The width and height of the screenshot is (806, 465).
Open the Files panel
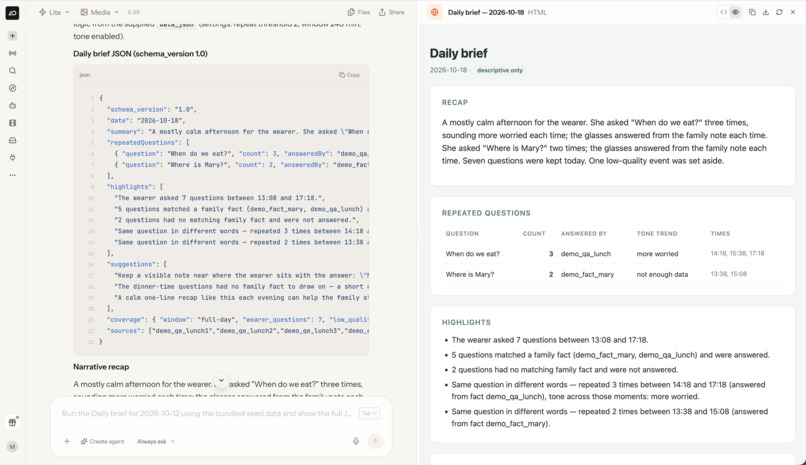[x=359, y=12]
